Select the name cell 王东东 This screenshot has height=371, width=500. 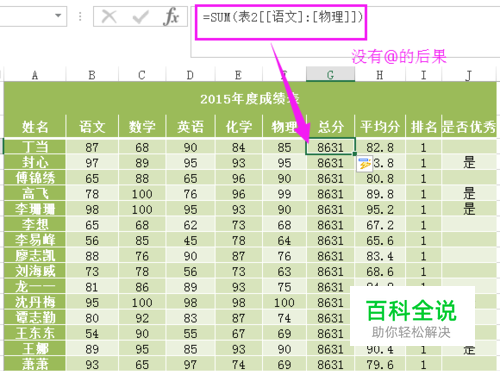[x=35, y=333]
